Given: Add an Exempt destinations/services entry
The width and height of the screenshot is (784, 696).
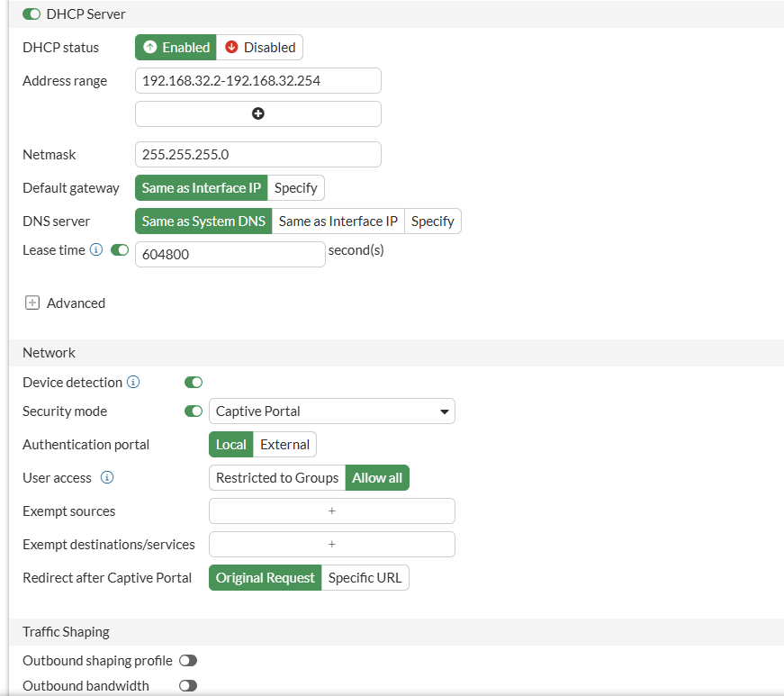Looking at the screenshot, I should coord(332,544).
